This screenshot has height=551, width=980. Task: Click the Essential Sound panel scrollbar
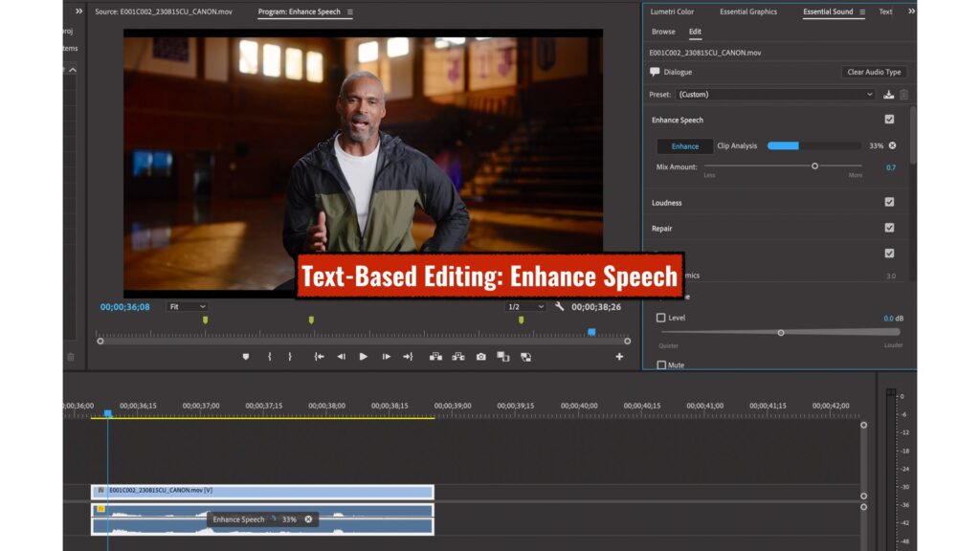pos(912,135)
